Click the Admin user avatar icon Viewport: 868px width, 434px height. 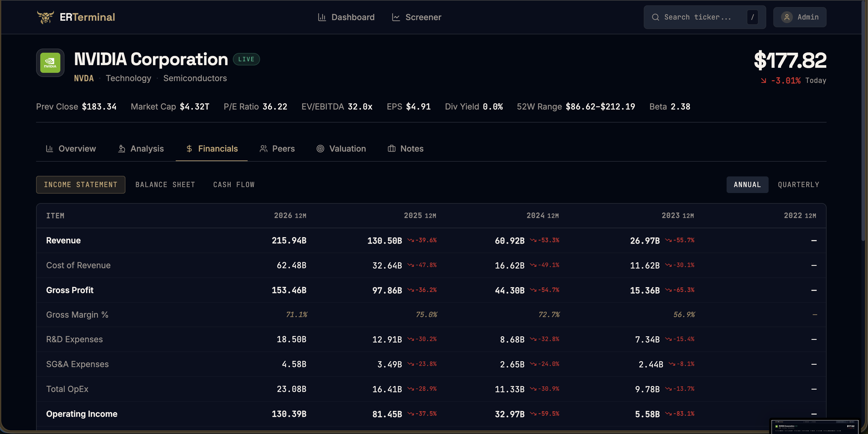point(786,17)
